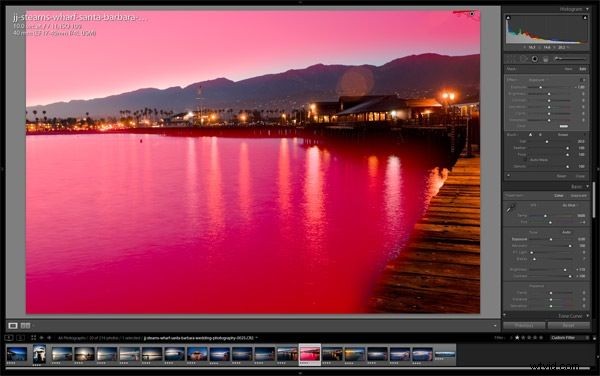Choose Color treatment
The height and width of the screenshot is (376, 600).
[x=559, y=195]
